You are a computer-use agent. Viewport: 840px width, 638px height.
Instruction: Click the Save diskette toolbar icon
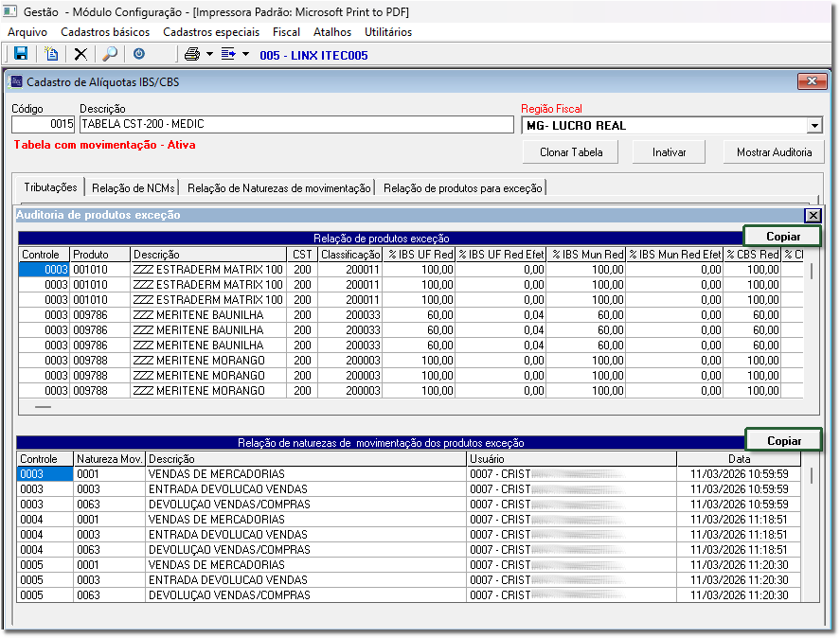(21, 55)
